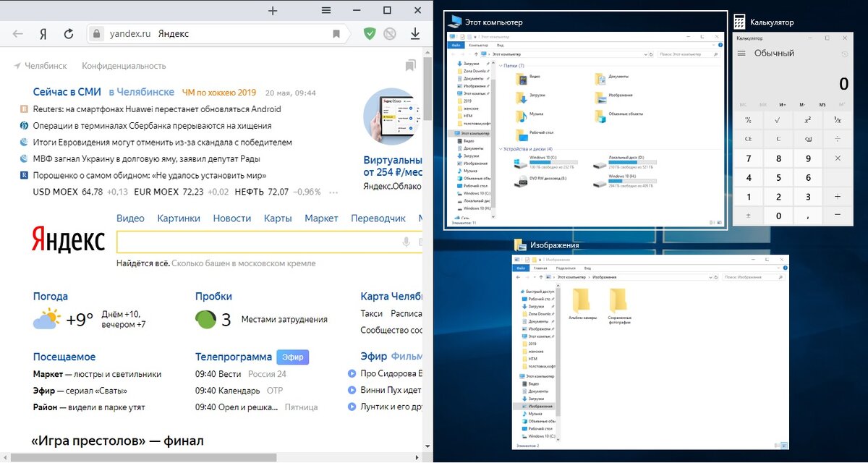
Task: Open the Карты tab above search box
Action: pyautogui.click(x=278, y=218)
